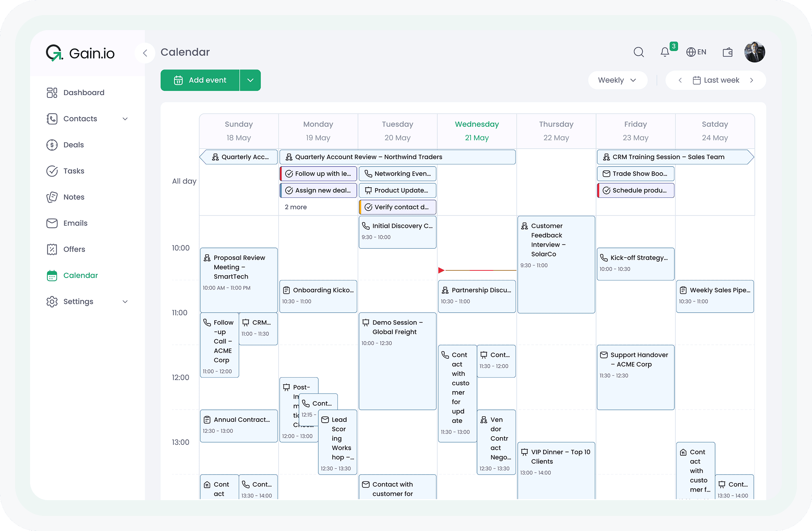Go to next week arrow
The image size is (812, 531).
751,80
